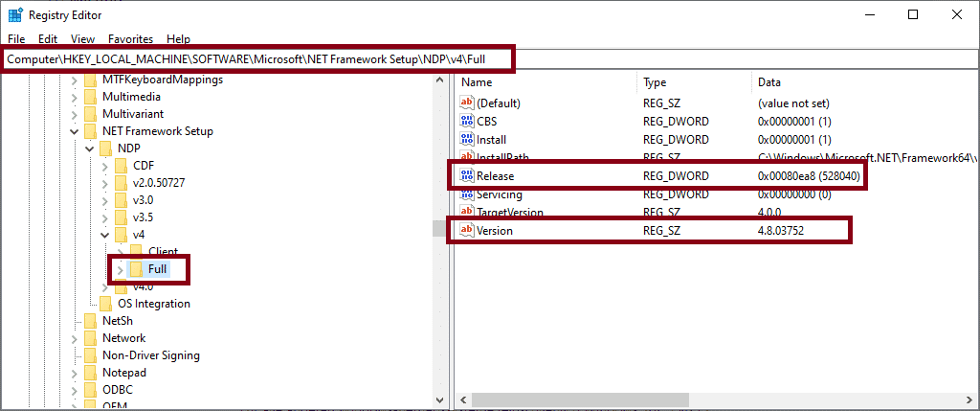Open the Favorites menu
The height and width of the screenshot is (411, 980).
(x=130, y=38)
